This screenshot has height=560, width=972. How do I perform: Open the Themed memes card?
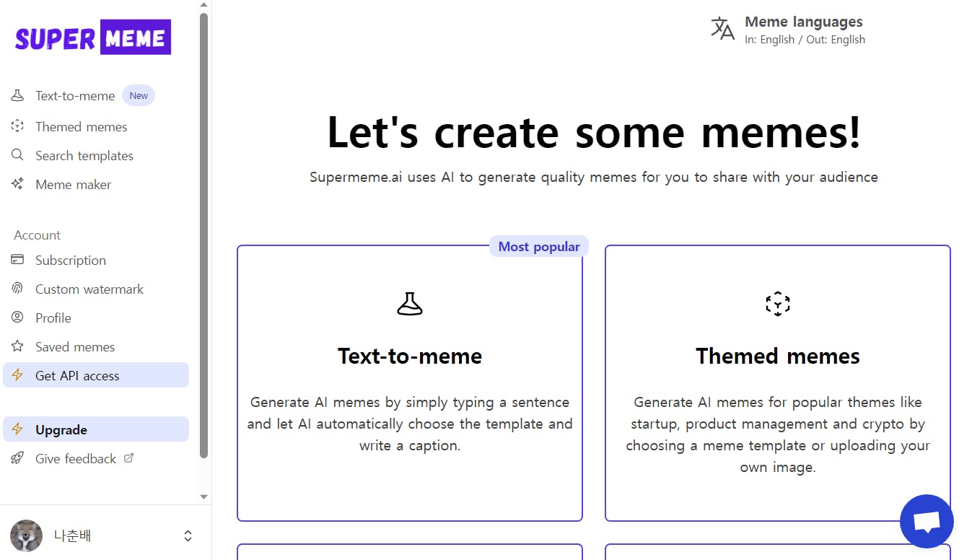(777, 382)
